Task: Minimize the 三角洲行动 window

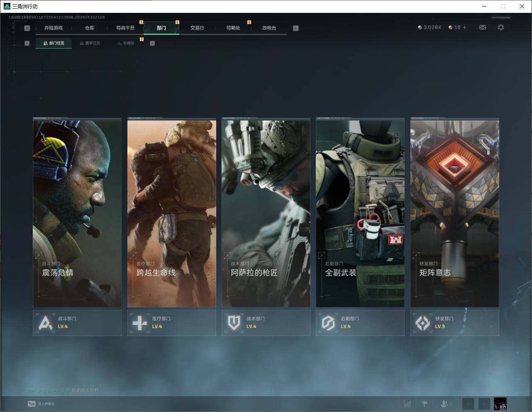Action: [x=484, y=6]
